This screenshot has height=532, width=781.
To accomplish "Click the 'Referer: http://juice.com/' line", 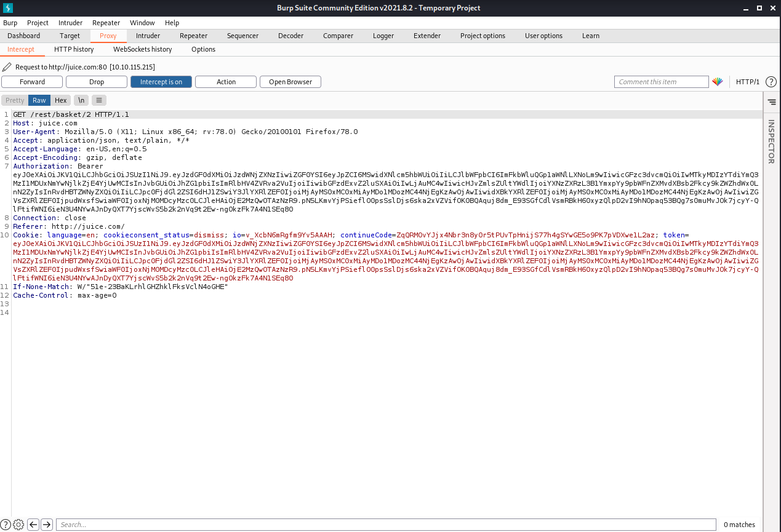I will pyautogui.click(x=69, y=226).
